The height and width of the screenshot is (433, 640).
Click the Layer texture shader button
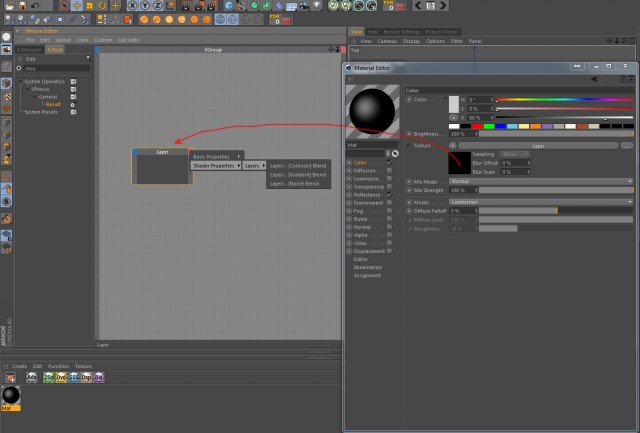point(538,146)
